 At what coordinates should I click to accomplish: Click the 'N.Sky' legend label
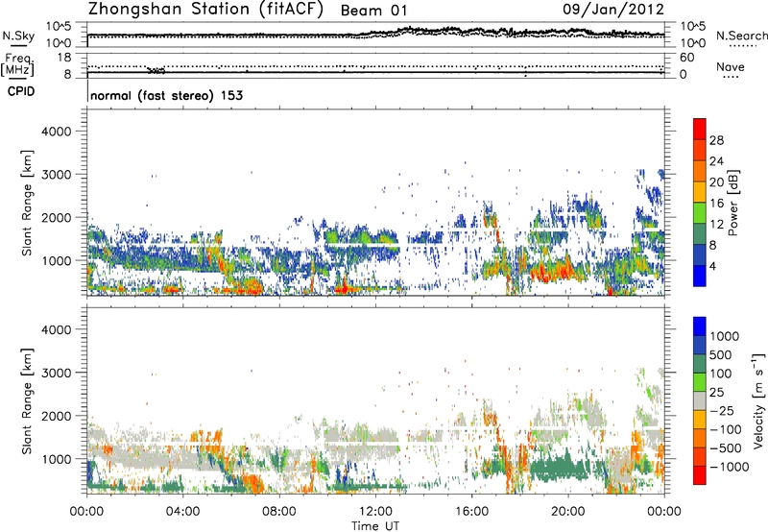click(18, 36)
